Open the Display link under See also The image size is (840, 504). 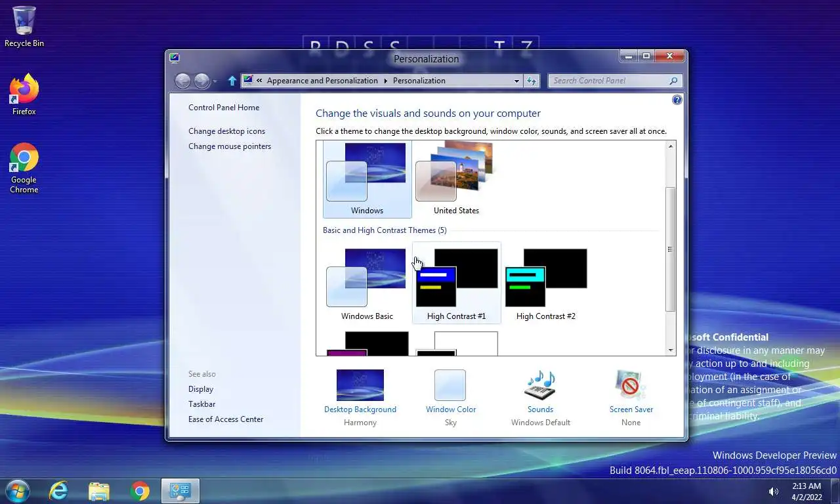(x=201, y=389)
